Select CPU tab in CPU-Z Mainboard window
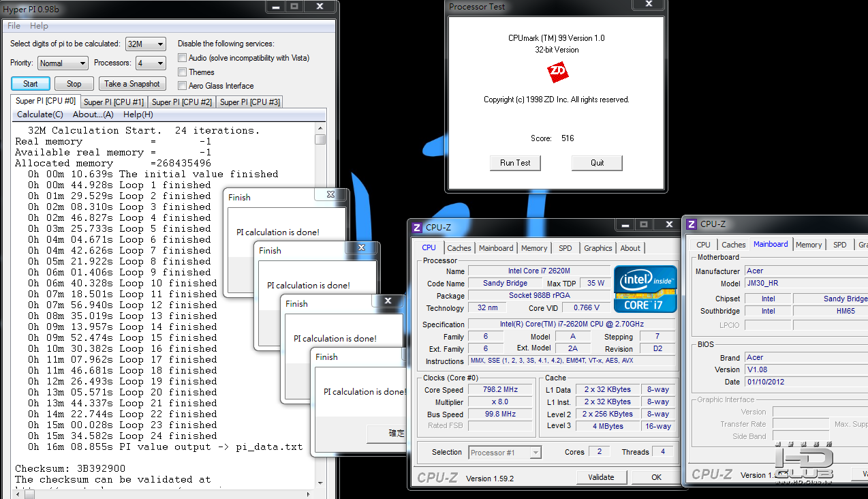This screenshot has height=499, width=868. (x=703, y=245)
